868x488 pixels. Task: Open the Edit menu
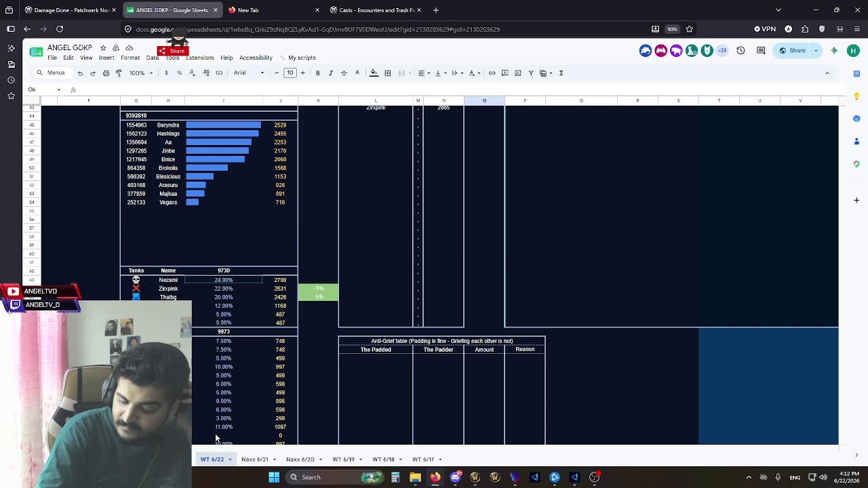pos(68,58)
